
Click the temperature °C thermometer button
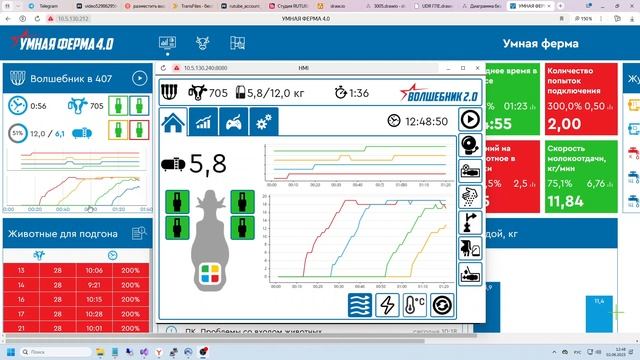point(414,305)
